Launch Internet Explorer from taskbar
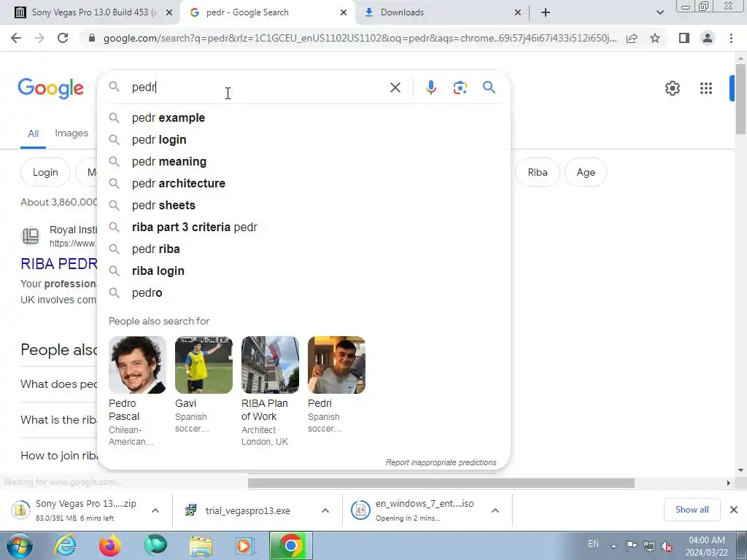The width and height of the screenshot is (747, 560). (x=65, y=545)
